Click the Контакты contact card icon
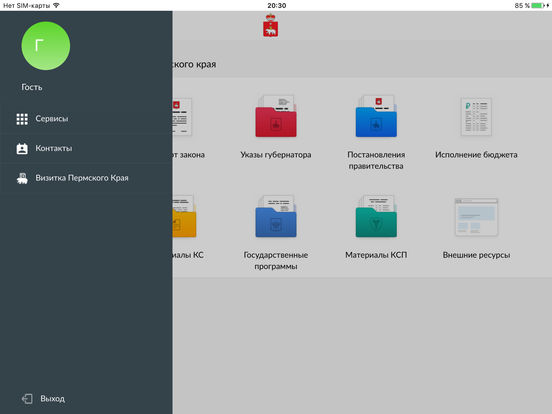Screen dimensions: 552x414 point(22,149)
